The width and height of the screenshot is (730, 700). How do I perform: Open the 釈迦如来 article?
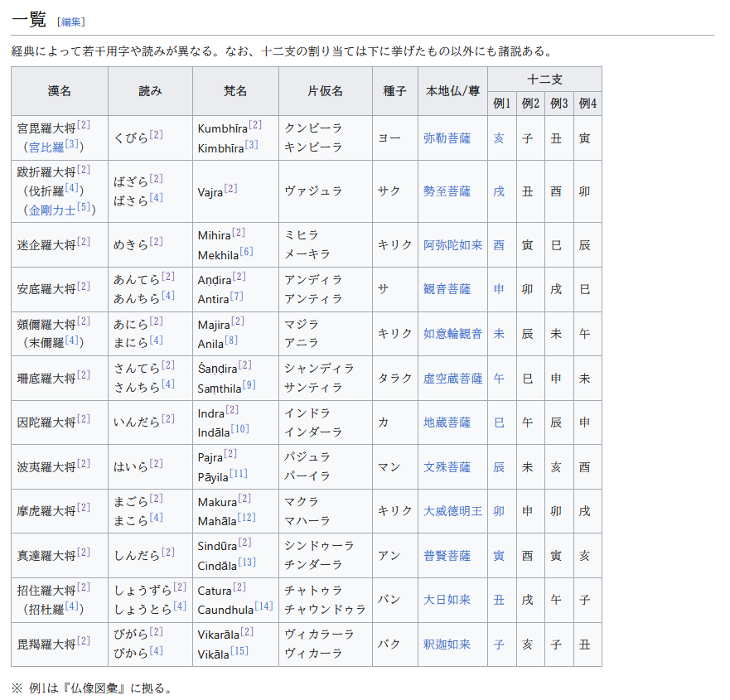(447, 644)
